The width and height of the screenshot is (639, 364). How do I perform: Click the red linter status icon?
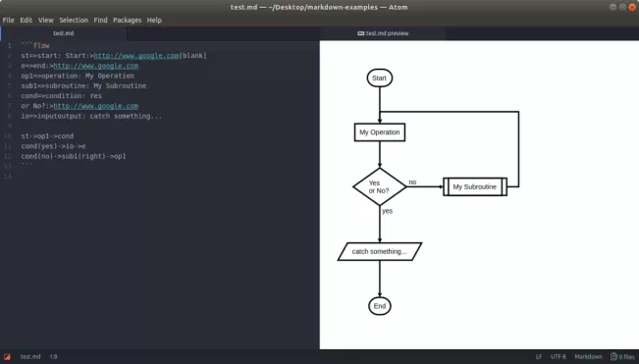[7, 357]
